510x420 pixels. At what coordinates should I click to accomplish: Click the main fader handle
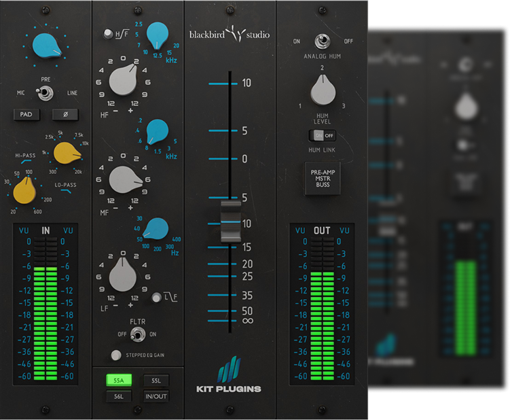click(230, 222)
